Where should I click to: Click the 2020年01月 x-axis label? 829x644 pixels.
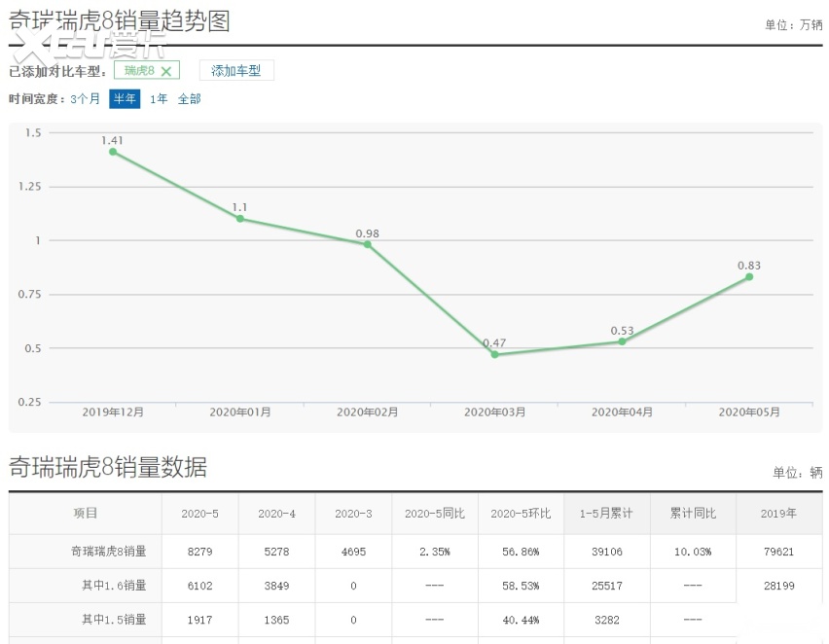[x=240, y=412]
